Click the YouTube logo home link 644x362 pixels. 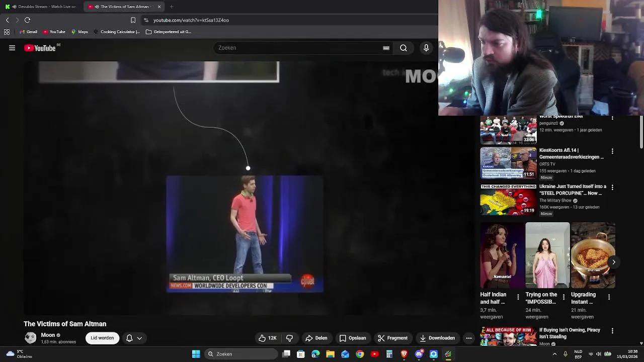pos(40,48)
